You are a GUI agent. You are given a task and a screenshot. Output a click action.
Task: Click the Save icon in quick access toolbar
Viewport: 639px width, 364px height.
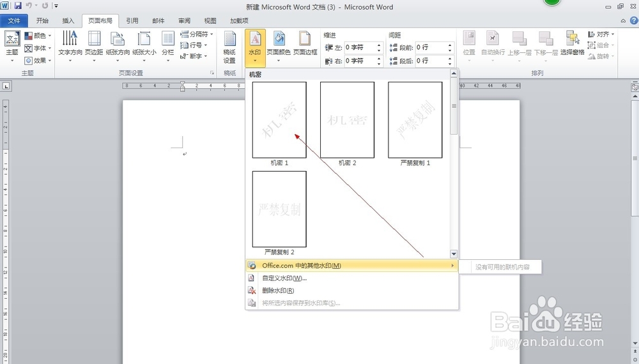point(17,6)
